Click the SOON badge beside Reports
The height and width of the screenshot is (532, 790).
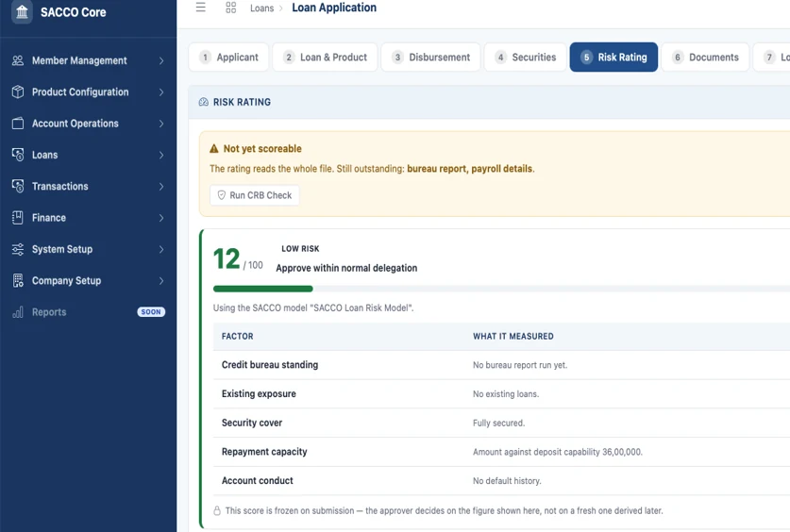click(x=151, y=312)
